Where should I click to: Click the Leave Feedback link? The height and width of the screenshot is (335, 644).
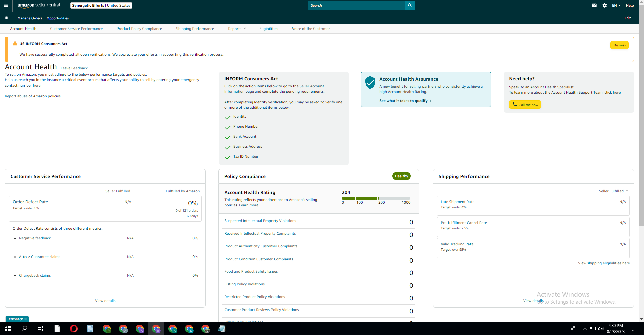(x=74, y=68)
